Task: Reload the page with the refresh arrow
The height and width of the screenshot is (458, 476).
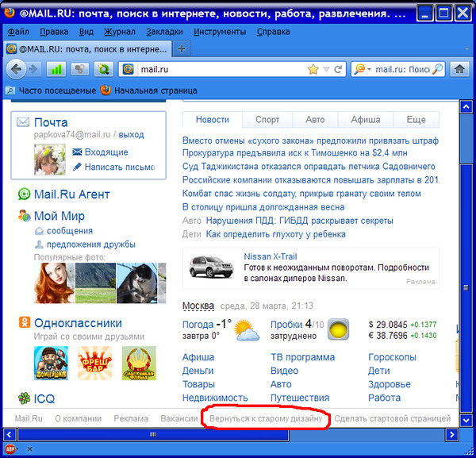Action: click(338, 69)
